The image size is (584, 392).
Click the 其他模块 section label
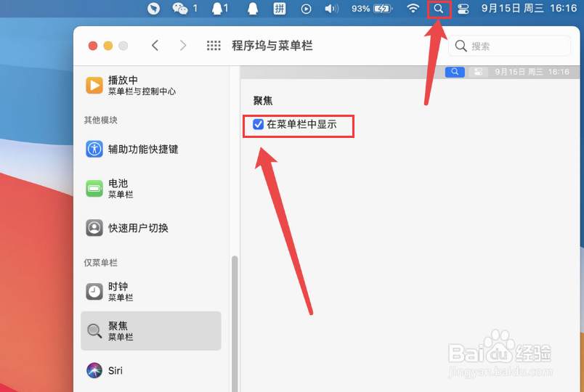[x=100, y=120]
